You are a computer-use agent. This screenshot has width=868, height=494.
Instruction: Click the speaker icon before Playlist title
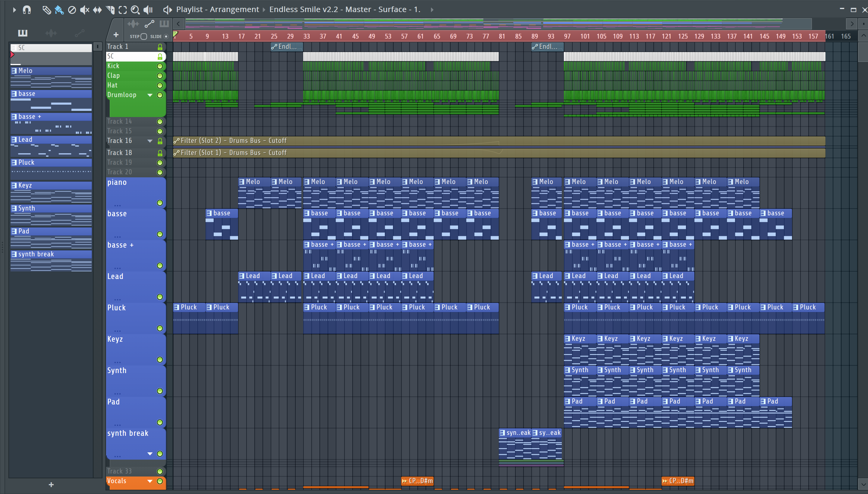tap(168, 10)
